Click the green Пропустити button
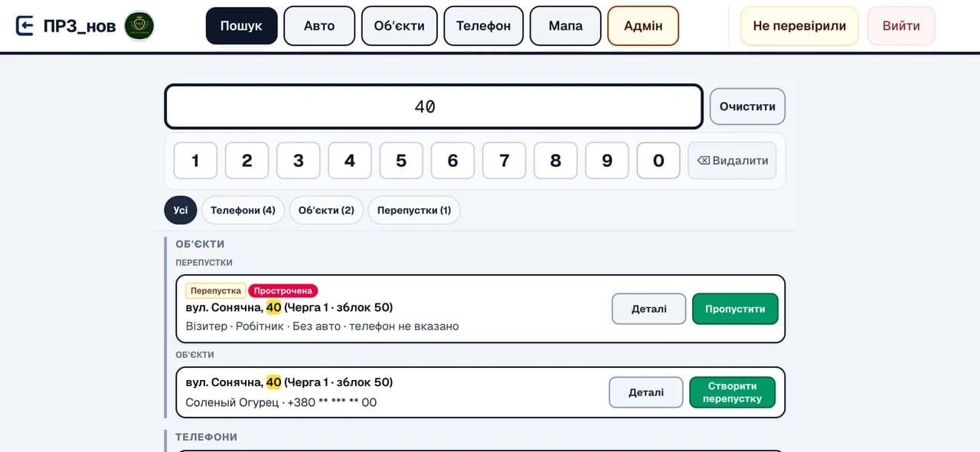The height and width of the screenshot is (452, 980). pos(735,309)
